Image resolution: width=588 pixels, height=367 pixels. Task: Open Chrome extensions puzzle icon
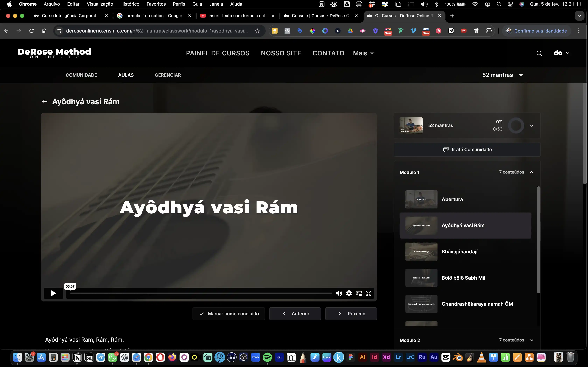pos(489,31)
